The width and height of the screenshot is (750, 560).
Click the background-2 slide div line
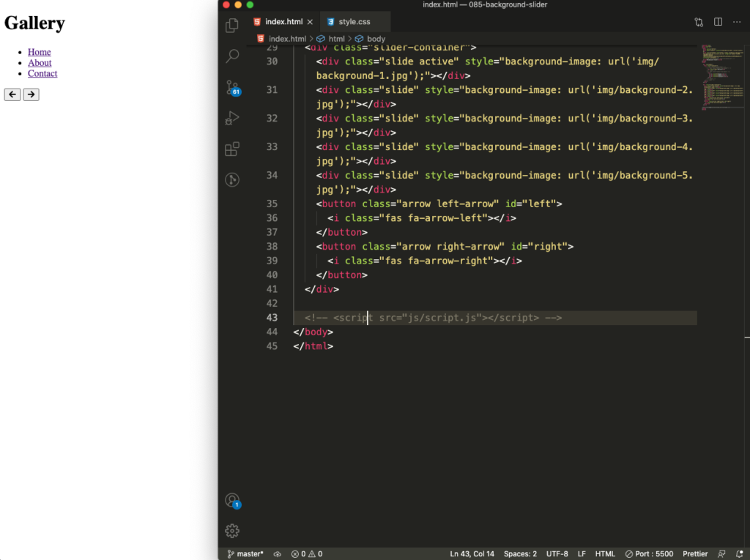pyautogui.click(x=505, y=97)
